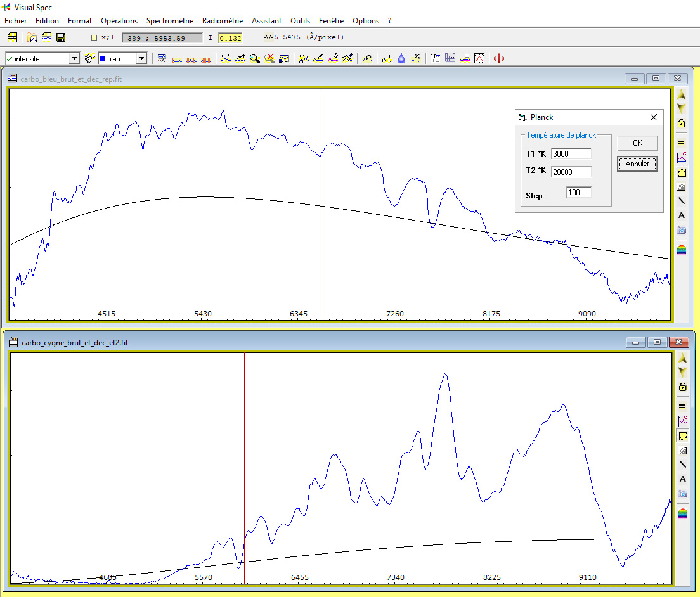The height and width of the screenshot is (597, 700).
Task: Click the T1 °K temperature field
Action: [571, 154]
